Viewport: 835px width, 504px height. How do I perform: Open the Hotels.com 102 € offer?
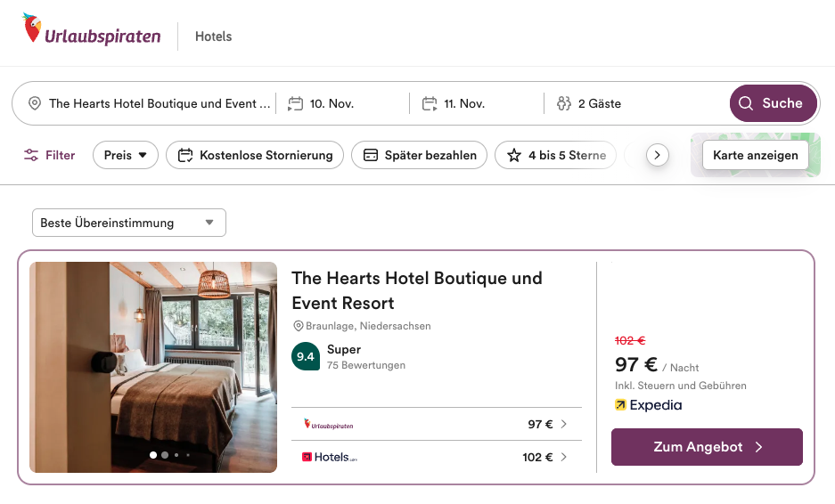(x=436, y=458)
